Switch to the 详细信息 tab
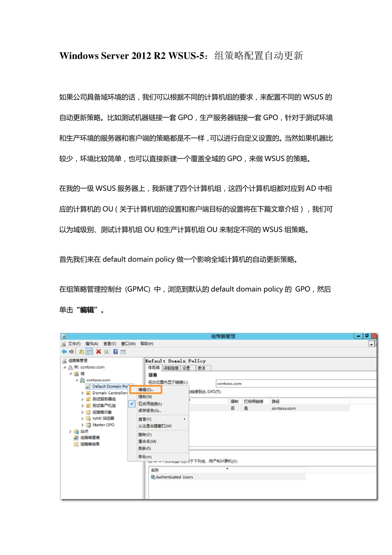392x555 pixels. pyautogui.click(x=171, y=368)
